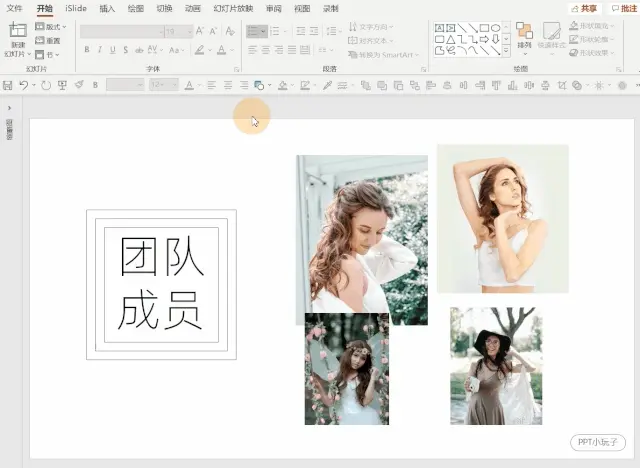Toggle Bold in the ribbon font group
The image size is (640, 468).
tap(87, 50)
